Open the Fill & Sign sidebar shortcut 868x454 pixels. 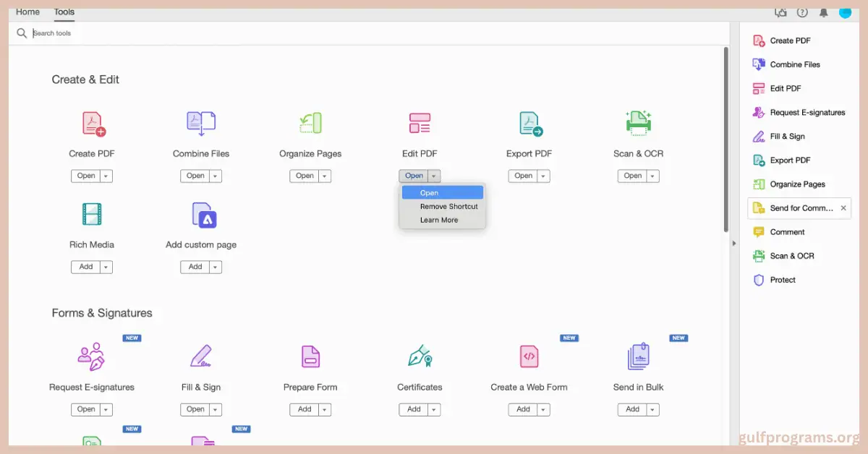point(785,136)
